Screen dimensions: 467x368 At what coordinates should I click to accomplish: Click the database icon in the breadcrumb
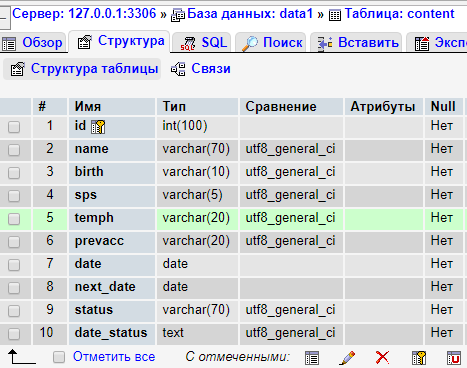[178, 15]
